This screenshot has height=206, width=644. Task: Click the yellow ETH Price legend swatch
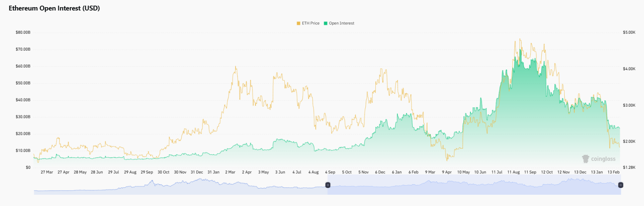pyautogui.click(x=299, y=23)
